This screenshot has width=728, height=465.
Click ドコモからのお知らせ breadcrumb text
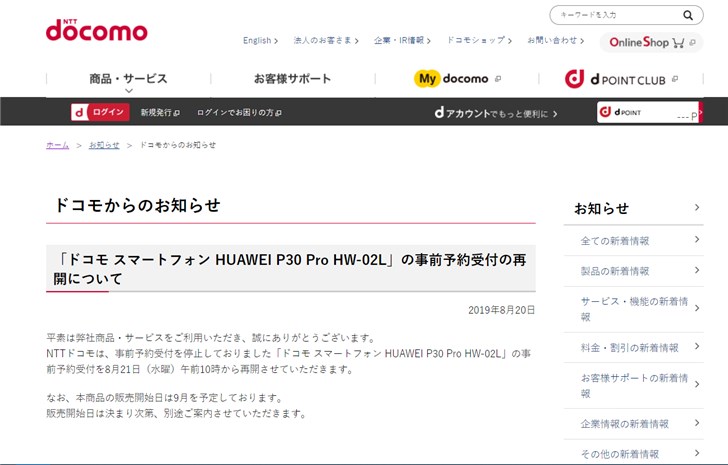point(178,145)
